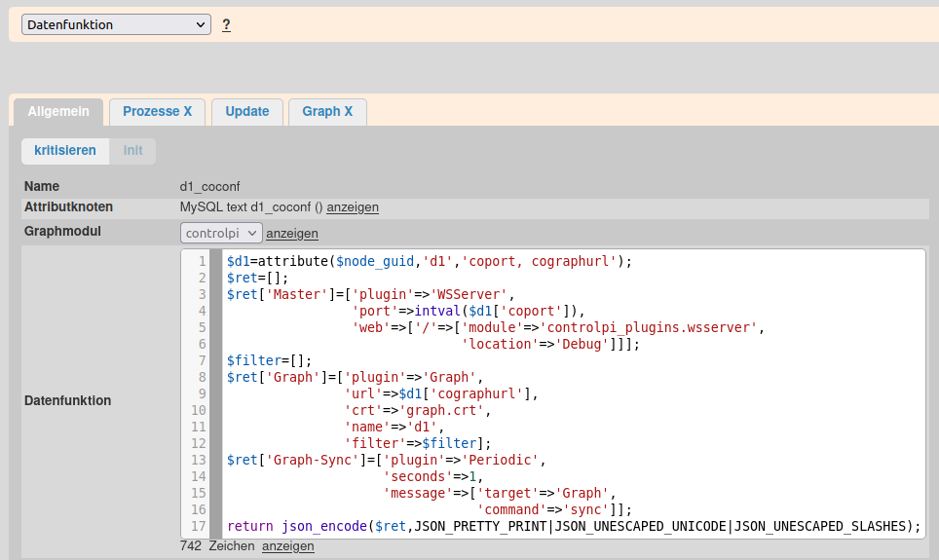Click the 'seconds'=>1 code line
This screenshot has height=560, width=939.
tap(432, 477)
